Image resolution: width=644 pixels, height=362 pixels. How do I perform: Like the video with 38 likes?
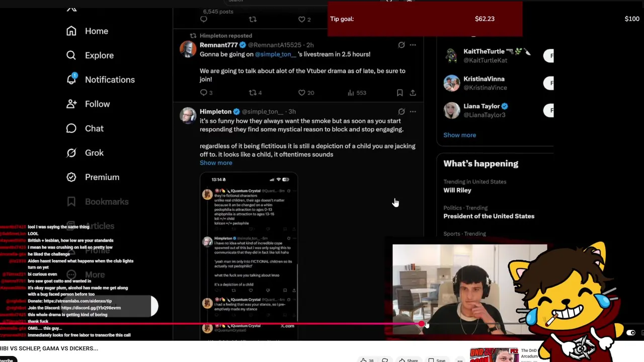coord(367,360)
